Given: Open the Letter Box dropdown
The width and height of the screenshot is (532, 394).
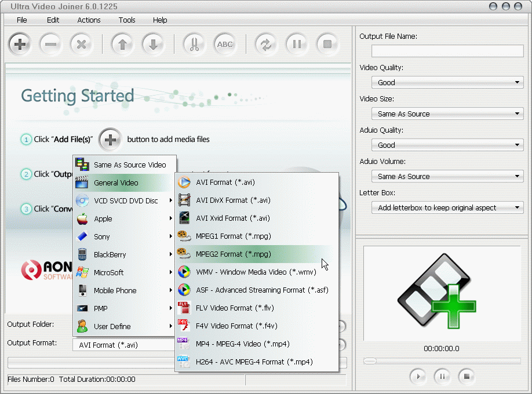Looking at the screenshot, I should pos(447,207).
